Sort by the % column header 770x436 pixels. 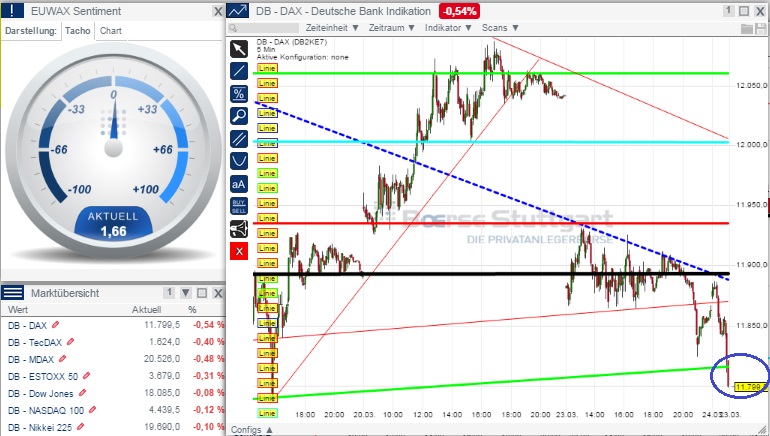[x=192, y=310]
